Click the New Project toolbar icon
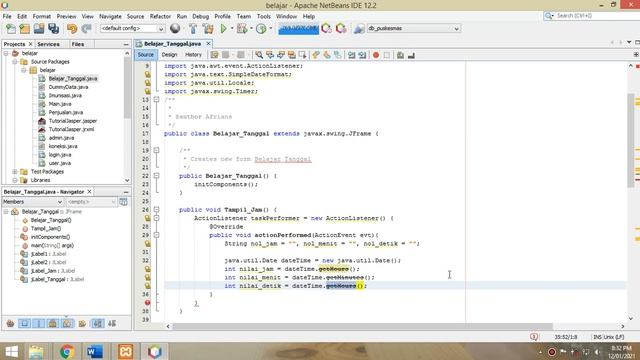Image resolution: width=640 pixels, height=360 pixels. click(x=24, y=29)
